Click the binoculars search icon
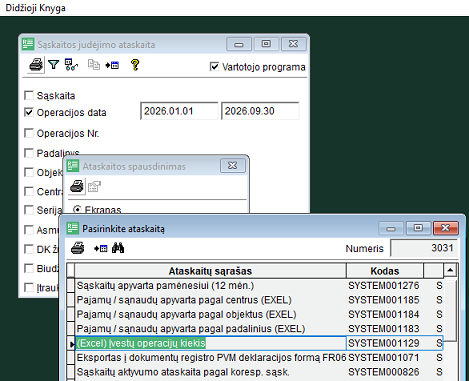The height and width of the screenshot is (381, 469). [118, 248]
